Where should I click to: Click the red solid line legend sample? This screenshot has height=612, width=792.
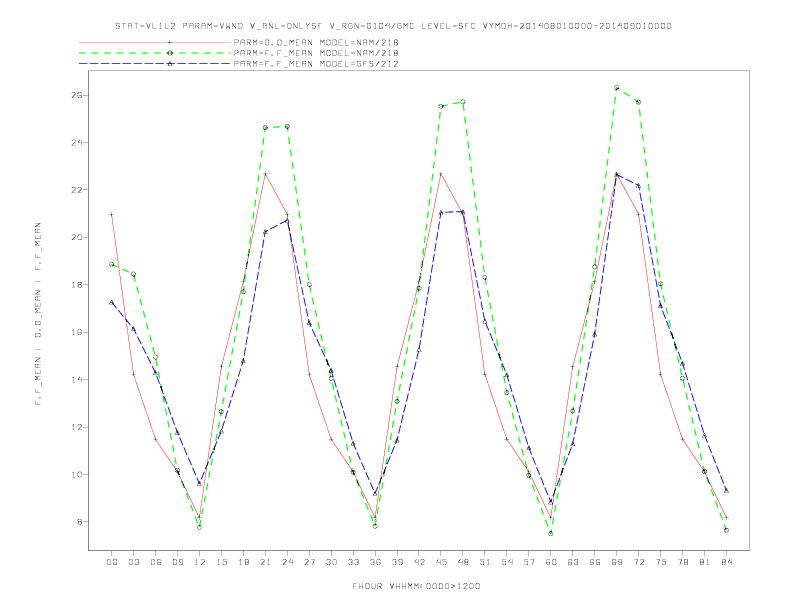[x=155, y=43]
